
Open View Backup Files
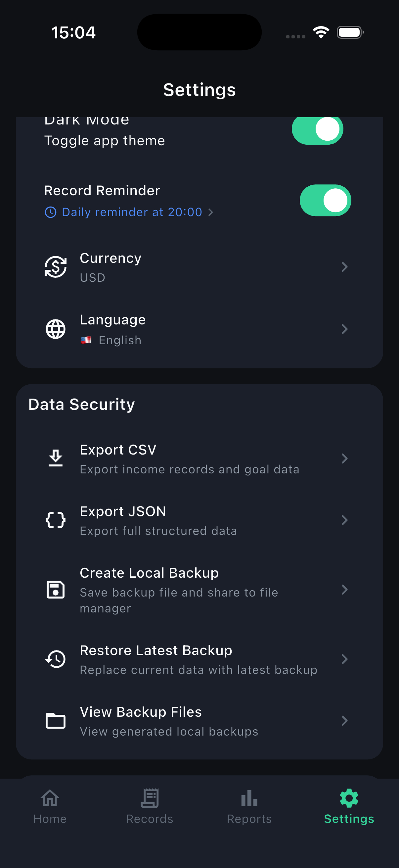click(199, 721)
